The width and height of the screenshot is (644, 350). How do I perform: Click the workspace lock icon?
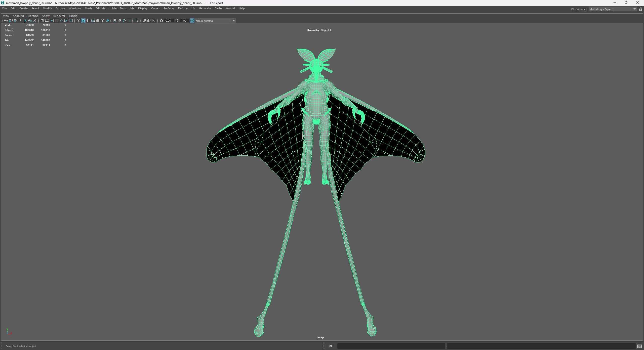(640, 9)
